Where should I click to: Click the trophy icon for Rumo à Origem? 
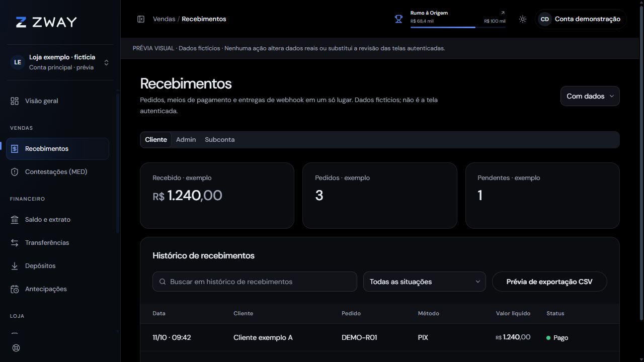click(x=398, y=19)
